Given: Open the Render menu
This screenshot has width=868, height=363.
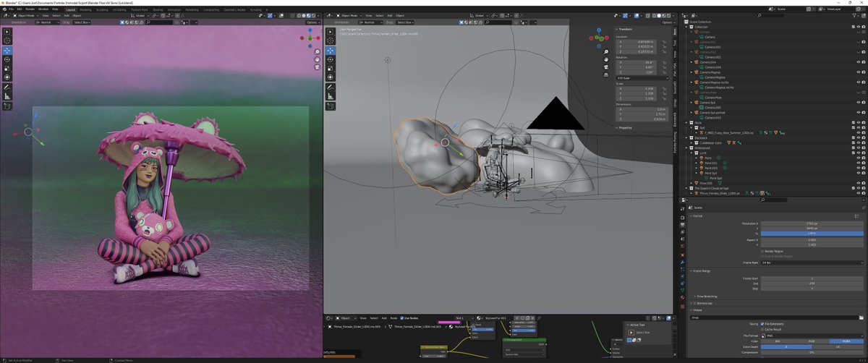Looking at the screenshot, I should pos(32,9).
